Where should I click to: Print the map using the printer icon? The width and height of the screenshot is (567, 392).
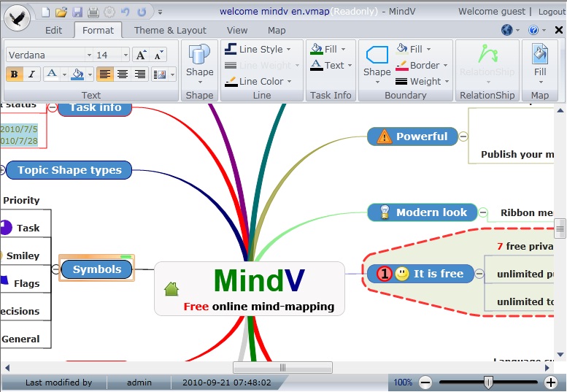pyautogui.click(x=93, y=12)
